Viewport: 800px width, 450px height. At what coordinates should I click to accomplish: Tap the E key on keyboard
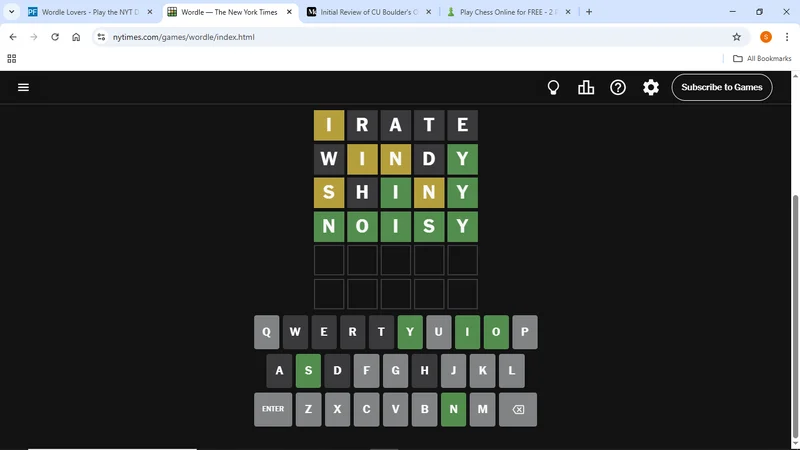324,332
